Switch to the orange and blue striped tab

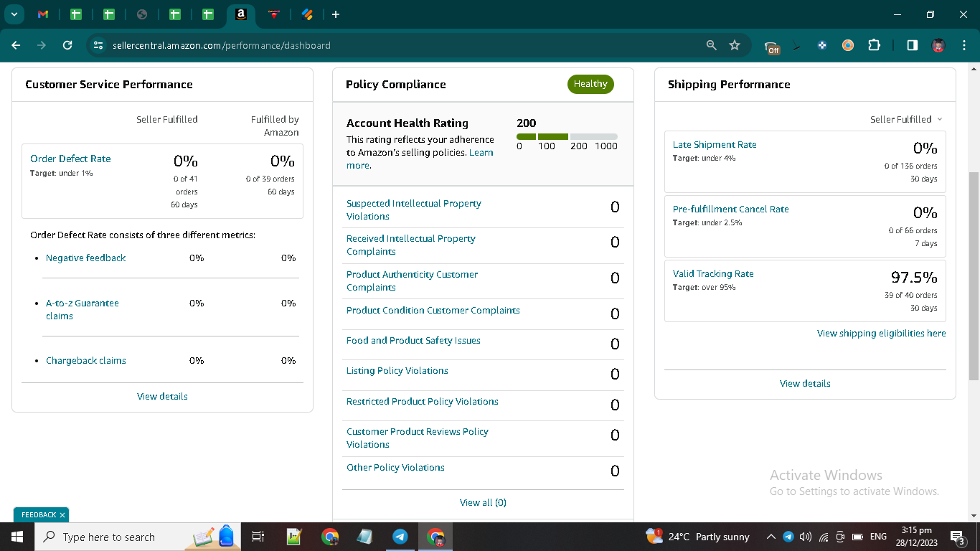(x=307, y=14)
